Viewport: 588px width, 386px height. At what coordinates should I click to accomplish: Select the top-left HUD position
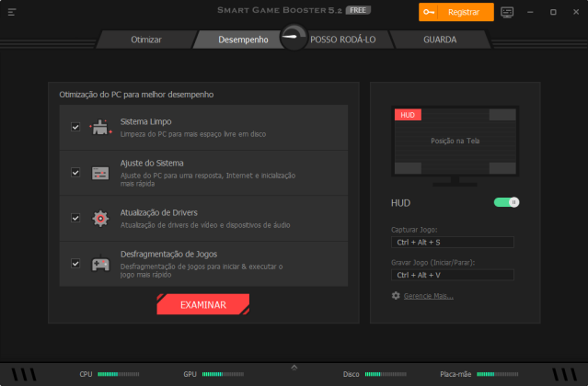coord(408,115)
